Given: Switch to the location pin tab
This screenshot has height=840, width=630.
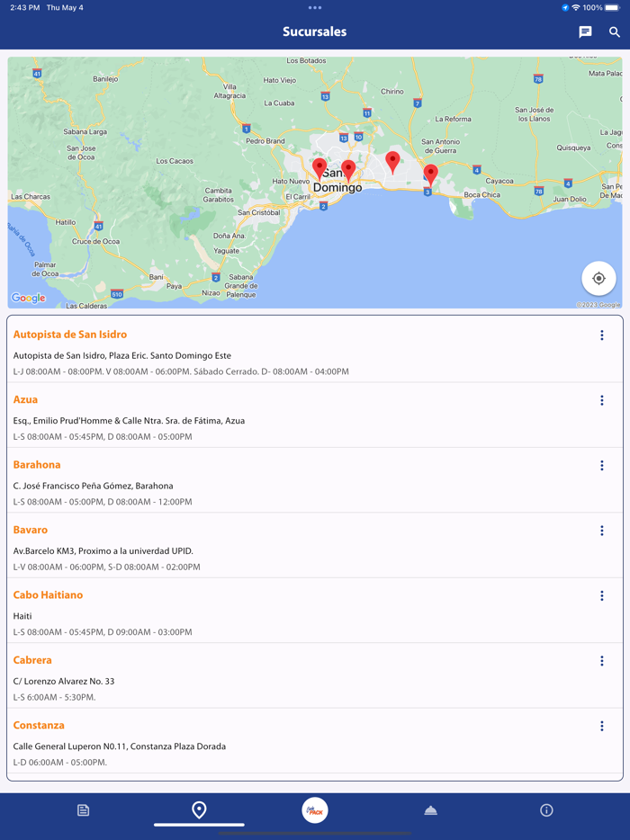Looking at the screenshot, I should pyautogui.click(x=199, y=810).
